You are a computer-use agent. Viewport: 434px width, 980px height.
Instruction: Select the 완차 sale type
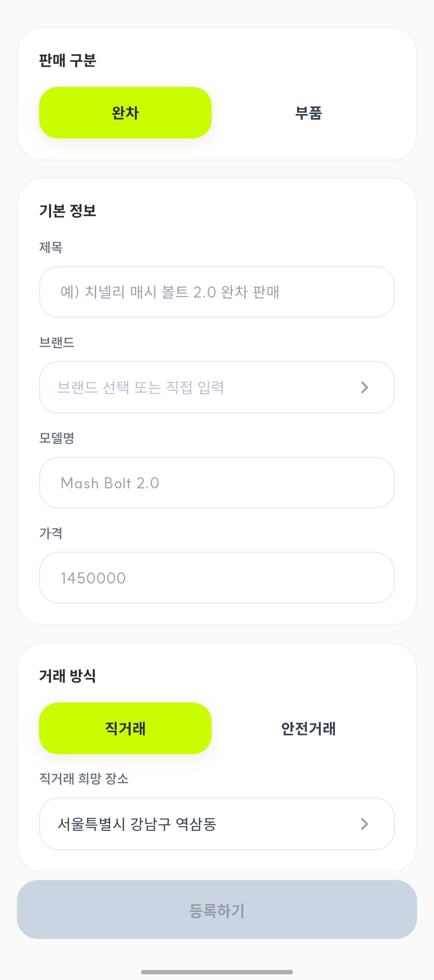coord(125,113)
